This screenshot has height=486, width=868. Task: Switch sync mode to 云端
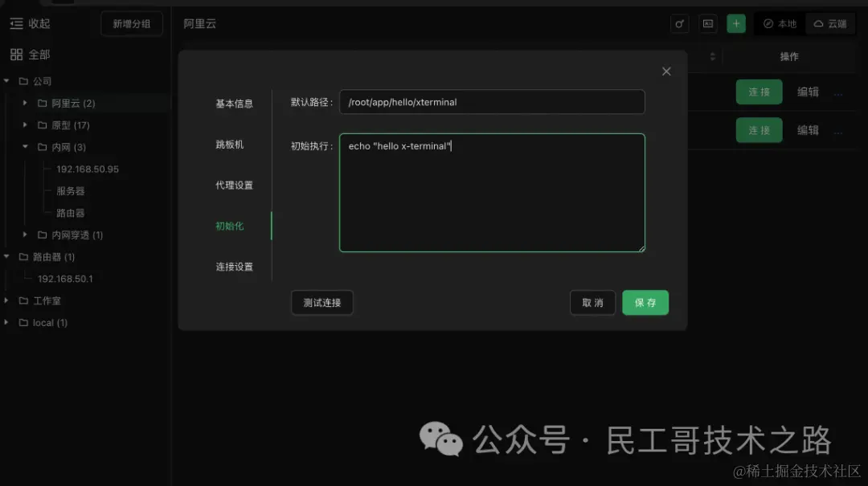click(x=830, y=23)
